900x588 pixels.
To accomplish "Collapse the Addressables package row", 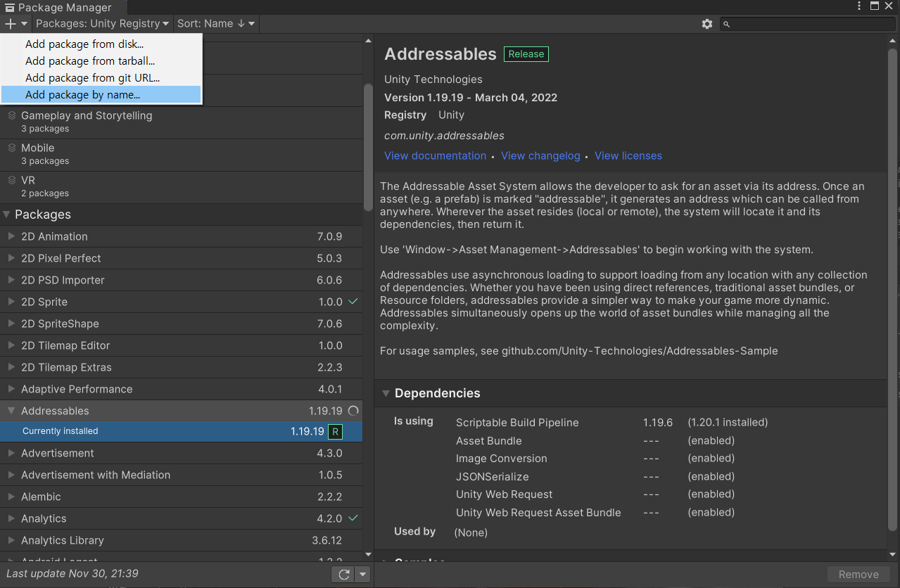I will [x=11, y=411].
